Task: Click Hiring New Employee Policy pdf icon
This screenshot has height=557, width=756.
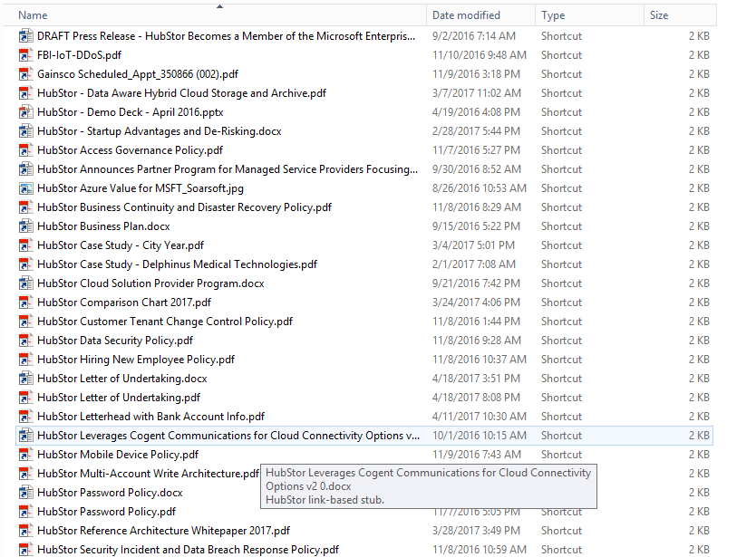Action: [x=25, y=360]
